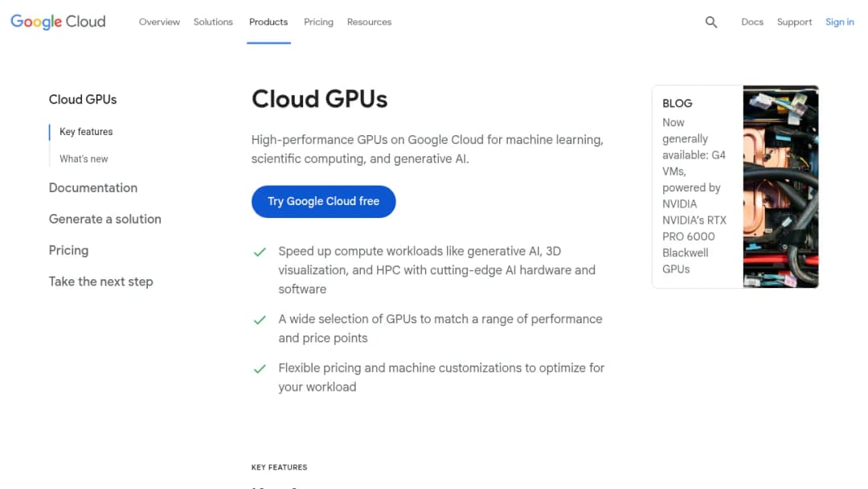Go to Google Cloud logo home
This screenshot has height=489, width=868.
[58, 22]
